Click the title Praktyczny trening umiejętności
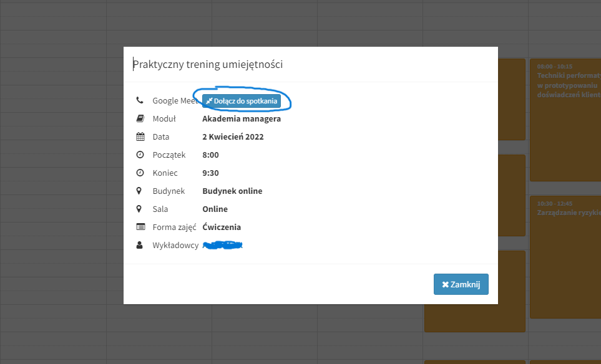Image resolution: width=601 pixels, height=364 pixels. pyautogui.click(x=208, y=64)
